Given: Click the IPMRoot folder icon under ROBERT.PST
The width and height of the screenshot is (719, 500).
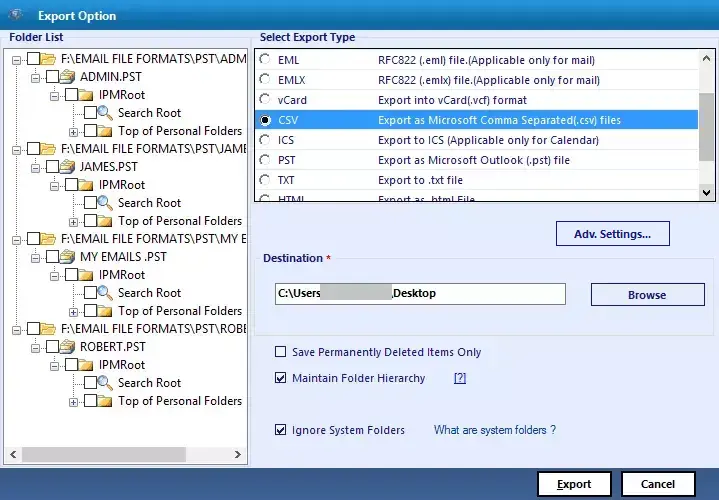Looking at the screenshot, I should 86,365.
